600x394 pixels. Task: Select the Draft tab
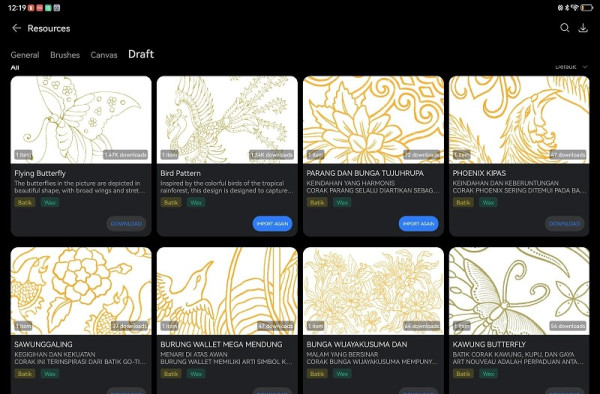click(141, 54)
